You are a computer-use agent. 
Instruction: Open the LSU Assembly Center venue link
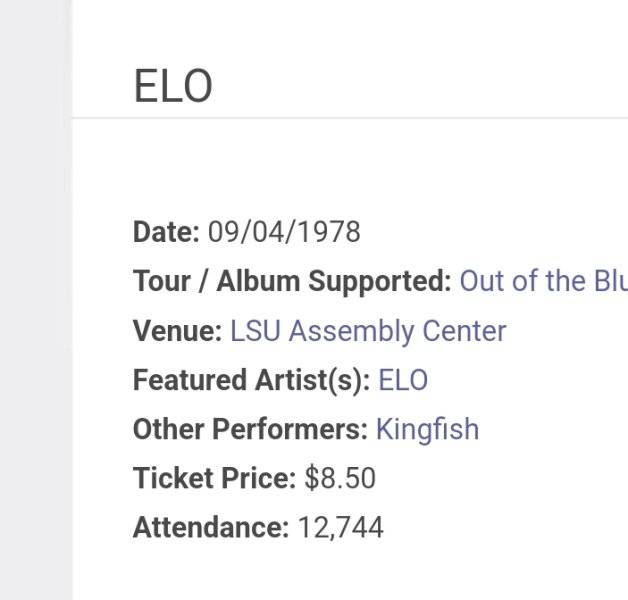(368, 331)
